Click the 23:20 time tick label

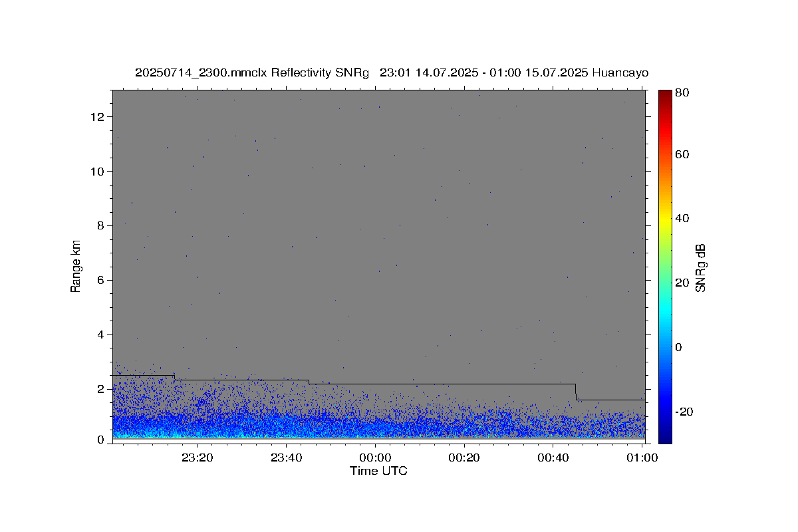pos(198,458)
